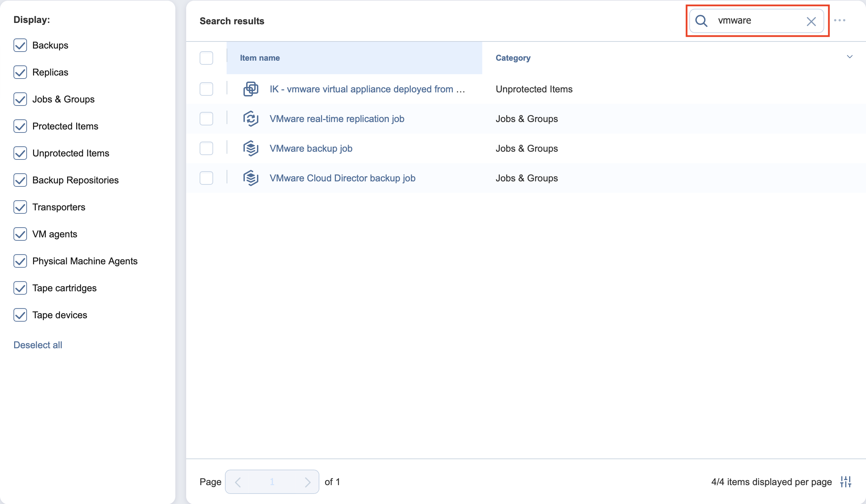Select the VMware Cloud Director backup job checkbox

[x=206, y=178]
